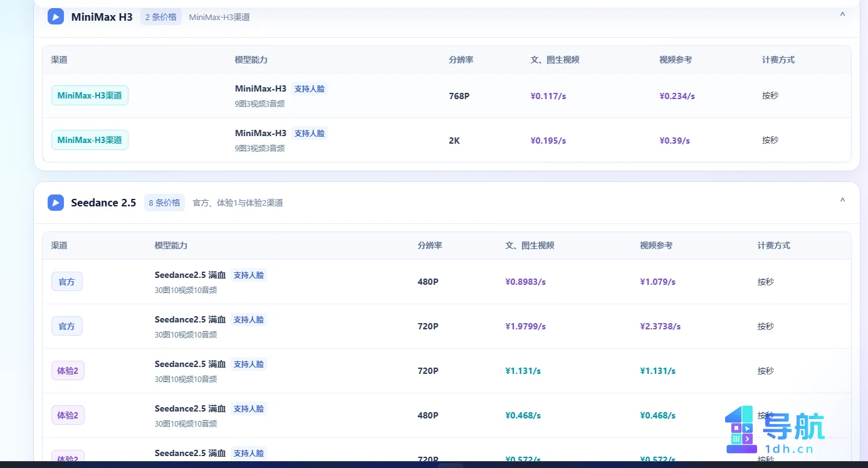868x468 pixels.
Task: Click the "768P" resolution cell
Action: tap(459, 96)
